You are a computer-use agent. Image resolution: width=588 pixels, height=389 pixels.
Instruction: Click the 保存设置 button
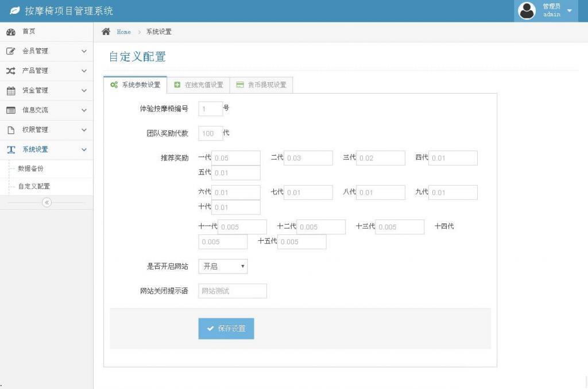coord(226,329)
